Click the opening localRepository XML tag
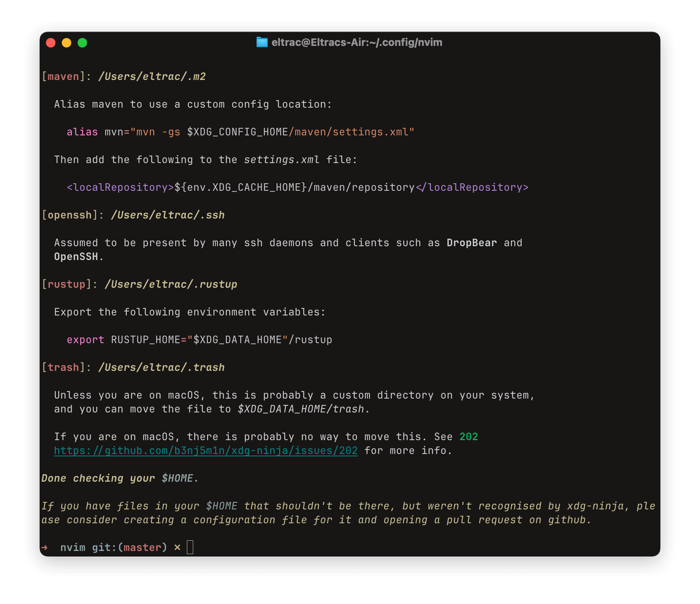This screenshot has width=700, height=604. [120, 188]
